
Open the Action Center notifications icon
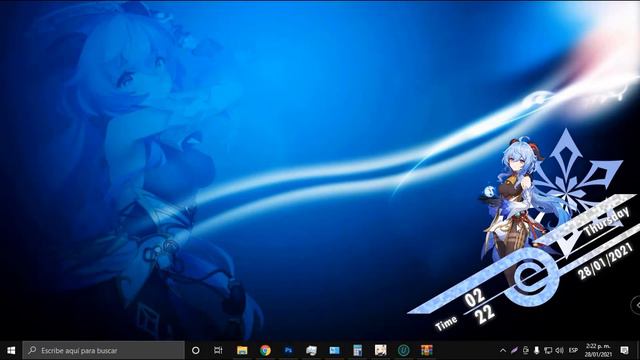click(624, 350)
